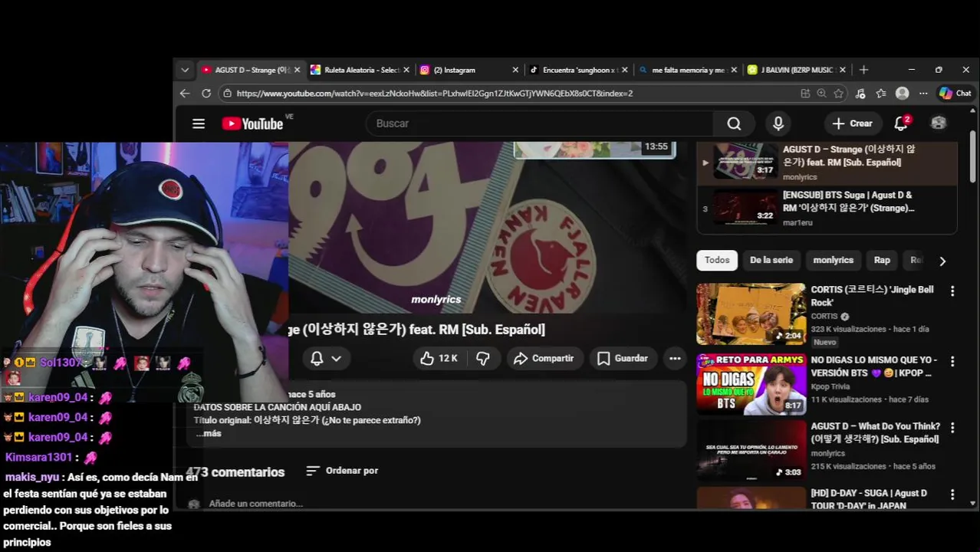This screenshot has height=552, width=980.
Task: Show more filter chips with right arrow
Action: click(x=942, y=261)
